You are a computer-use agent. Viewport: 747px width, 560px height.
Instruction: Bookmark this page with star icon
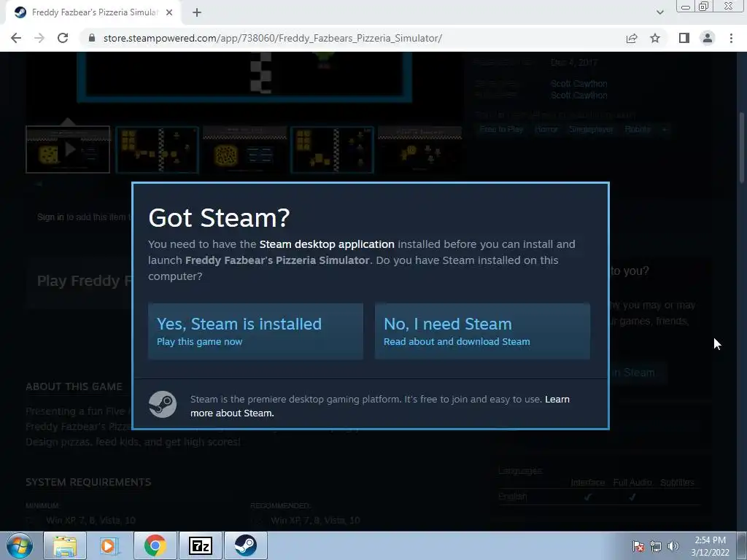tap(655, 38)
